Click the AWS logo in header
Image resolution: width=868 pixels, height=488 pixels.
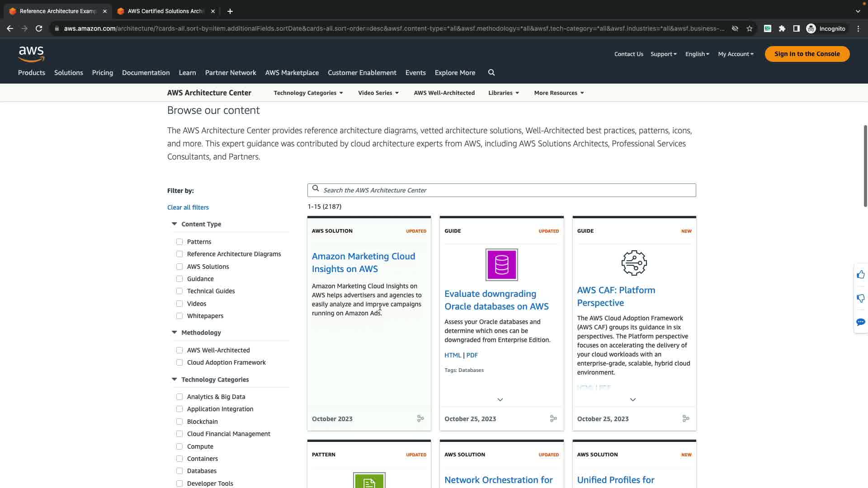[x=31, y=54]
